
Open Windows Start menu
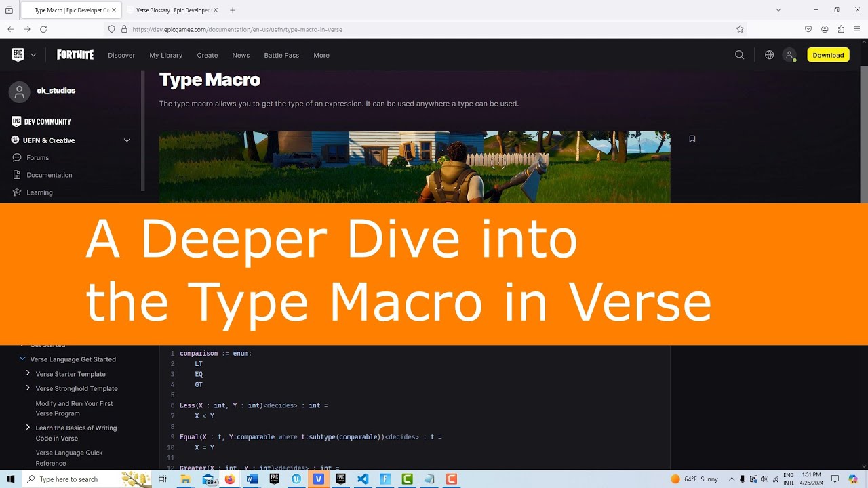tap(11, 479)
